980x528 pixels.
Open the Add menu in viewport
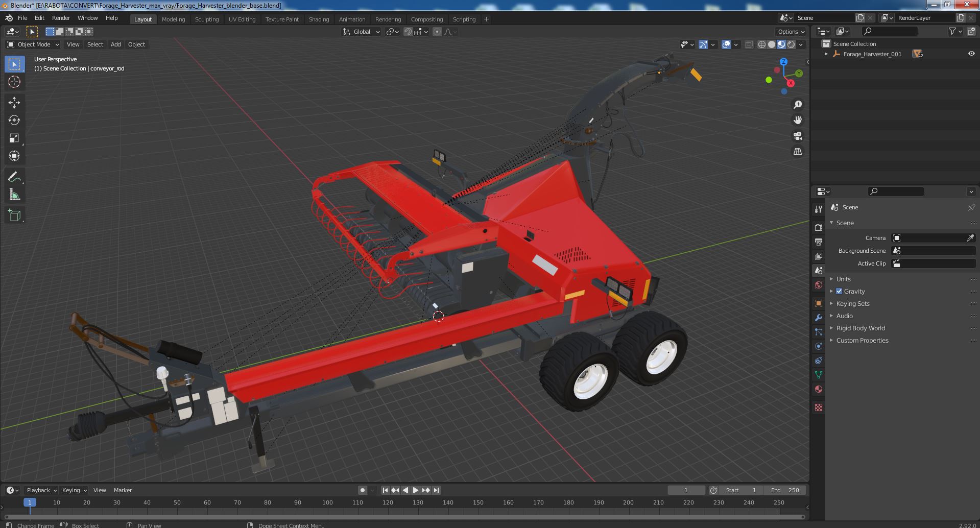(x=115, y=44)
